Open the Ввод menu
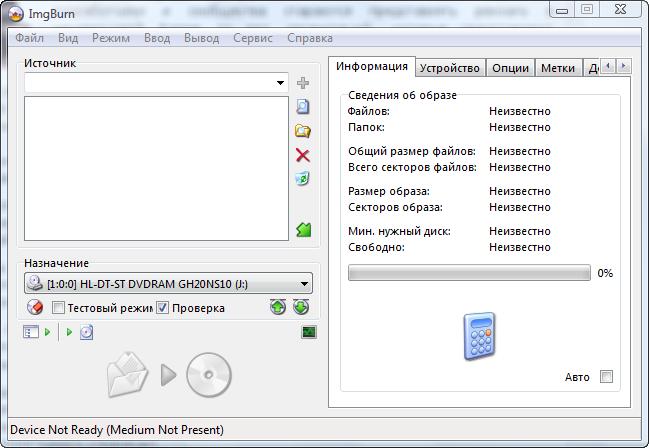Screen dimensions: 649x448 [157, 38]
